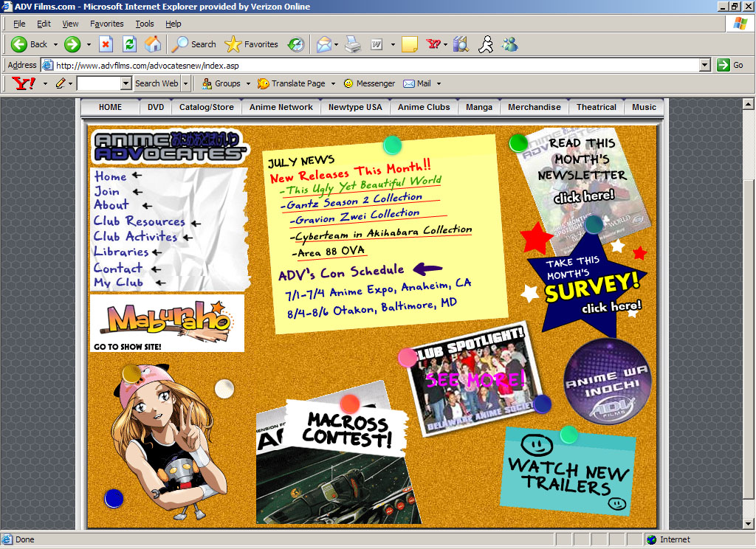The width and height of the screenshot is (756, 549).
Task: Launch the Windows Messenger icon
Action: pyautogui.click(x=509, y=44)
